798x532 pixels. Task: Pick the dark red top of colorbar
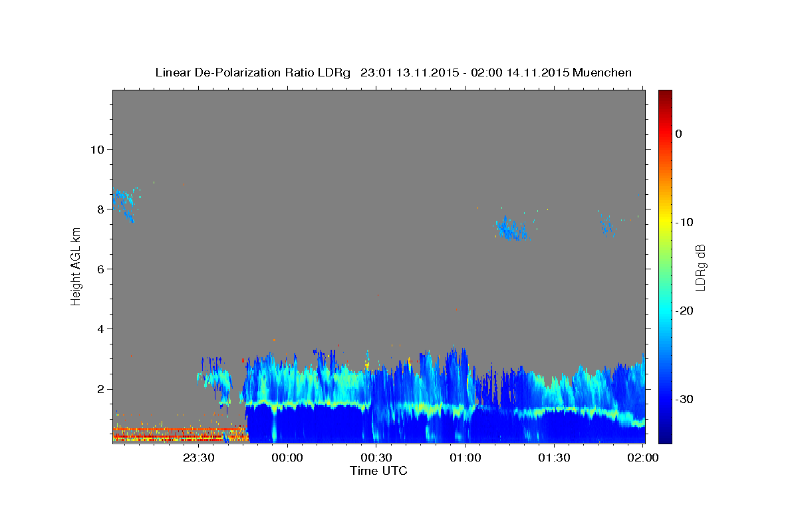point(665,94)
